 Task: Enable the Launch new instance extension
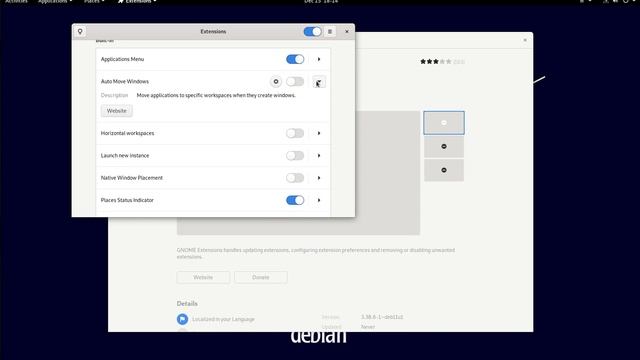(x=295, y=156)
